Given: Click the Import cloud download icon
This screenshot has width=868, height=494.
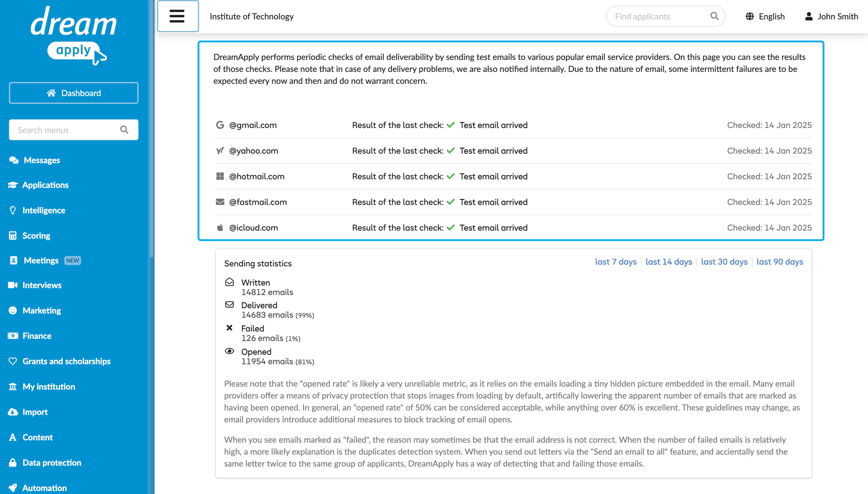Looking at the screenshot, I should click(13, 412).
